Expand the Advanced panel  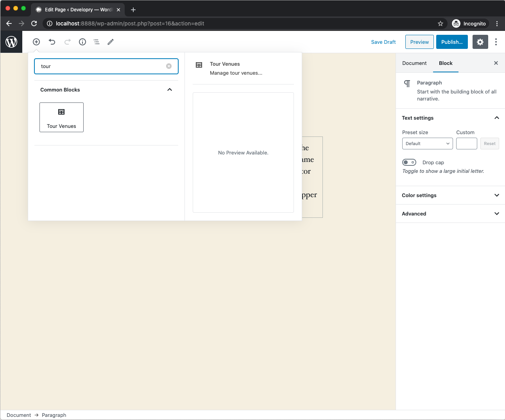[x=450, y=214]
